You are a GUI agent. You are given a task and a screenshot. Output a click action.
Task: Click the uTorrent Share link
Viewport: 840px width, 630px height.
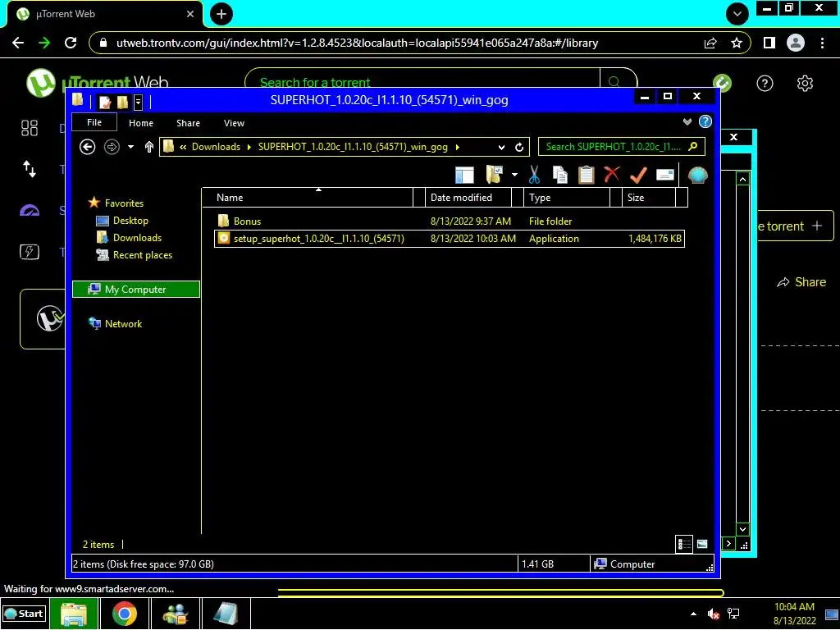[801, 282]
